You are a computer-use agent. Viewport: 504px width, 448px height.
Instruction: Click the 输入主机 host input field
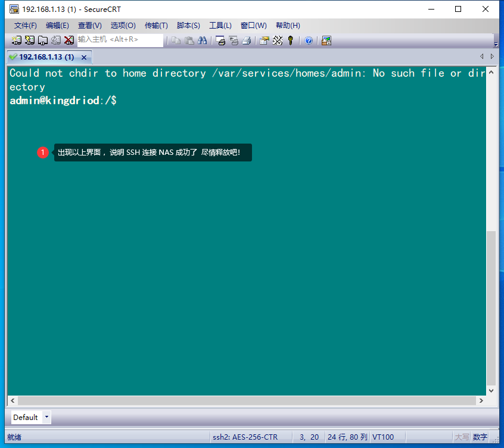(120, 40)
